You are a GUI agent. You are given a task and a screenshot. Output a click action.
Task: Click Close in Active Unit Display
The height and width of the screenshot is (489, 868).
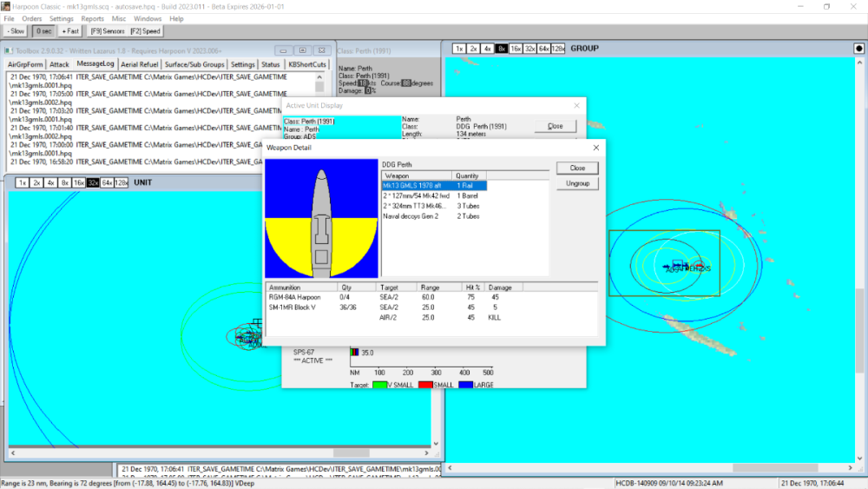tap(556, 126)
